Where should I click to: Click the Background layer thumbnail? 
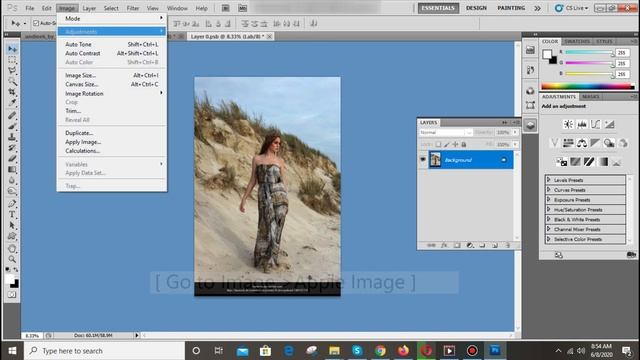click(x=436, y=160)
